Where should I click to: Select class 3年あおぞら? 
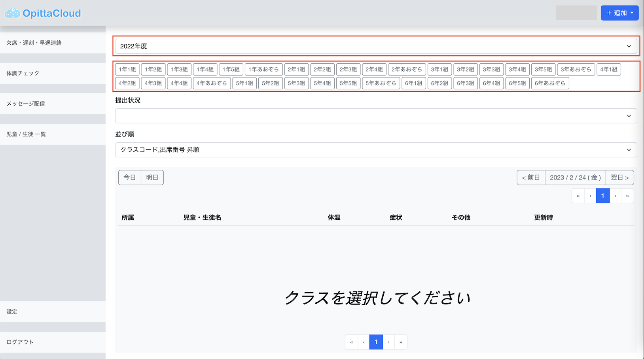tap(576, 70)
